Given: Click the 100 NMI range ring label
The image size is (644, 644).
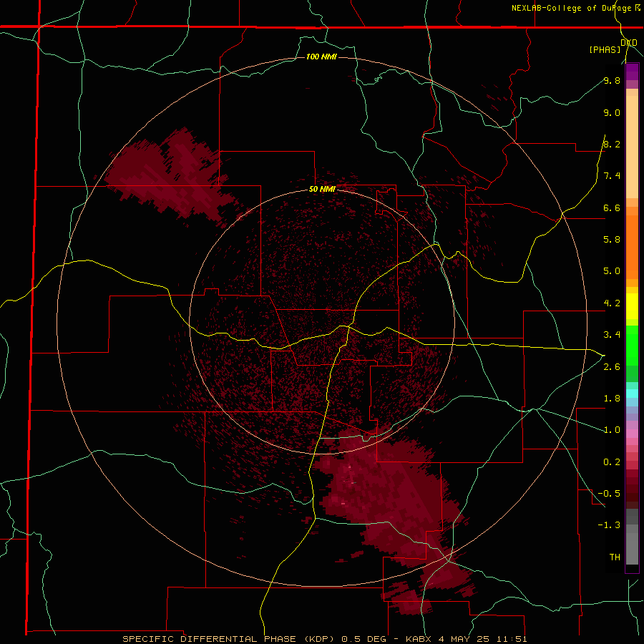Looking at the screenshot, I should point(321,57).
